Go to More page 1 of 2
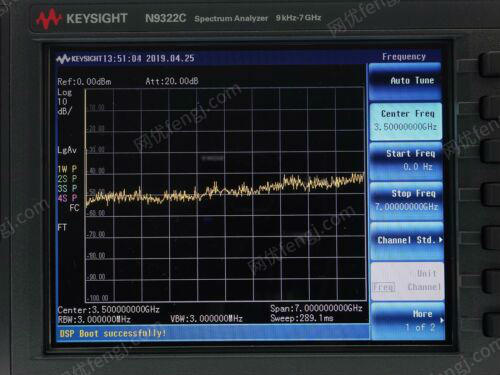500x375 pixels. (x=408, y=321)
